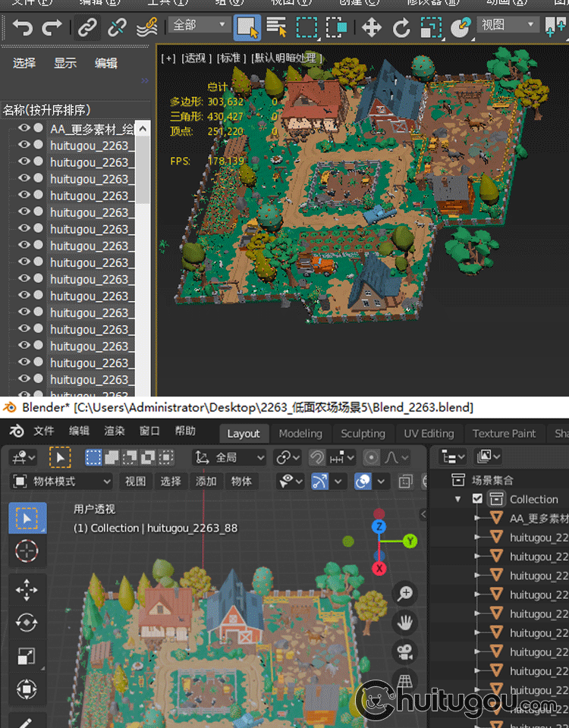
Task: Switch to the Texture Paint workspace tab
Action: tap(504, 434)
